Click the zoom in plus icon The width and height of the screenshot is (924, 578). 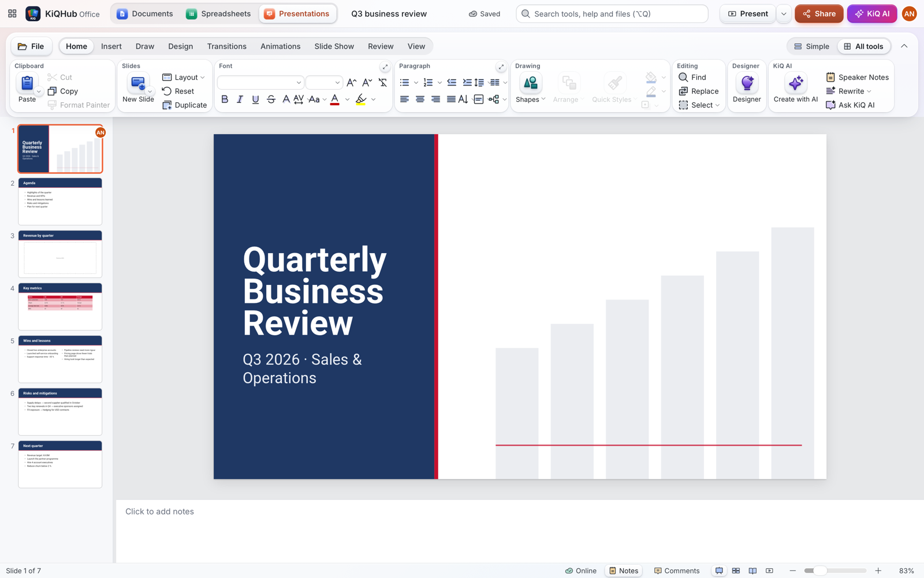point(878,570)
